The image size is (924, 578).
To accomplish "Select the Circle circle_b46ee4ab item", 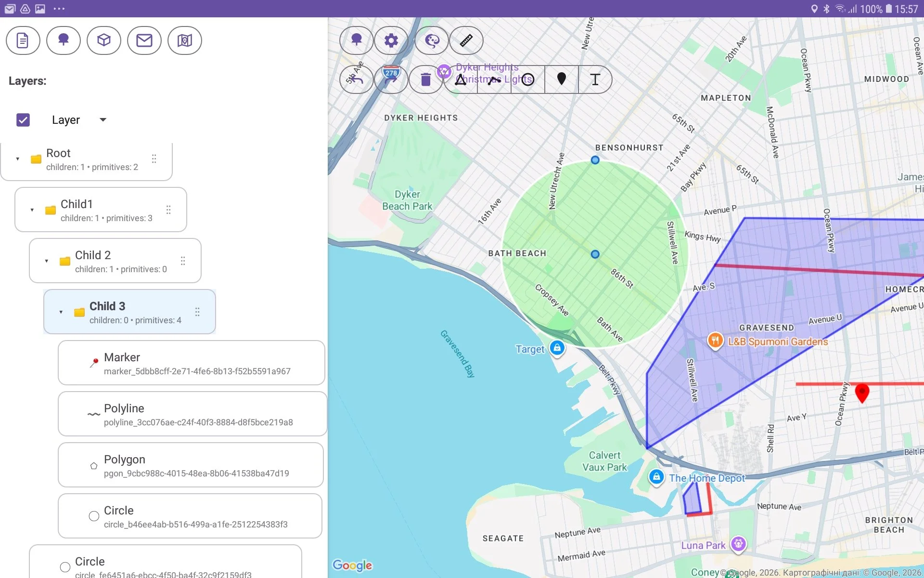I will pos(190,516).
